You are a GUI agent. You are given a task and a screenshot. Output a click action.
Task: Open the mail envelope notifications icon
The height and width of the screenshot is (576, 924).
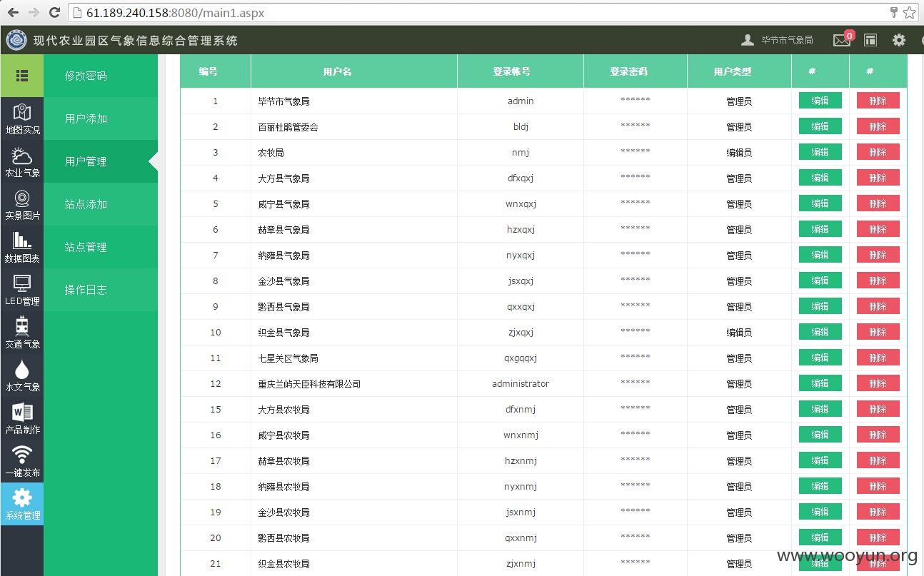click(x=842, y=40)
